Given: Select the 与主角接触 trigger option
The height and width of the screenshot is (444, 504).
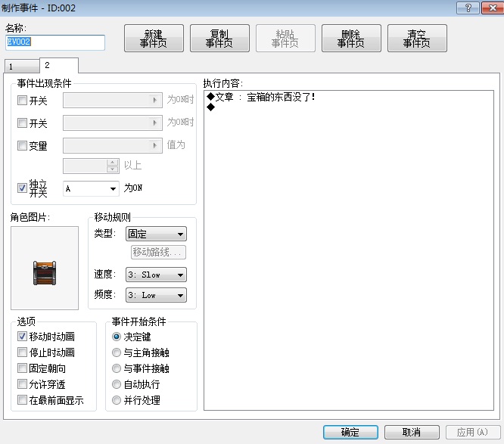Looking at the screenshot, I should (117, 352).
